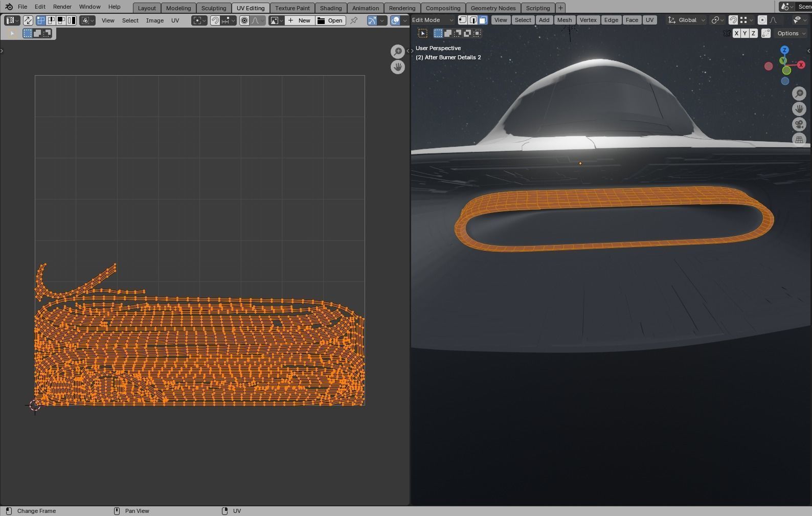
Task: Activate the UV editor pan hand
Action: coord(398,67)
